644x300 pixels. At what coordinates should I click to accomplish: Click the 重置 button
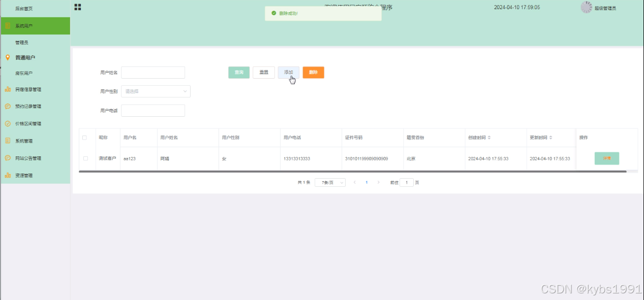pyautogui.click(x=264, y=73)
